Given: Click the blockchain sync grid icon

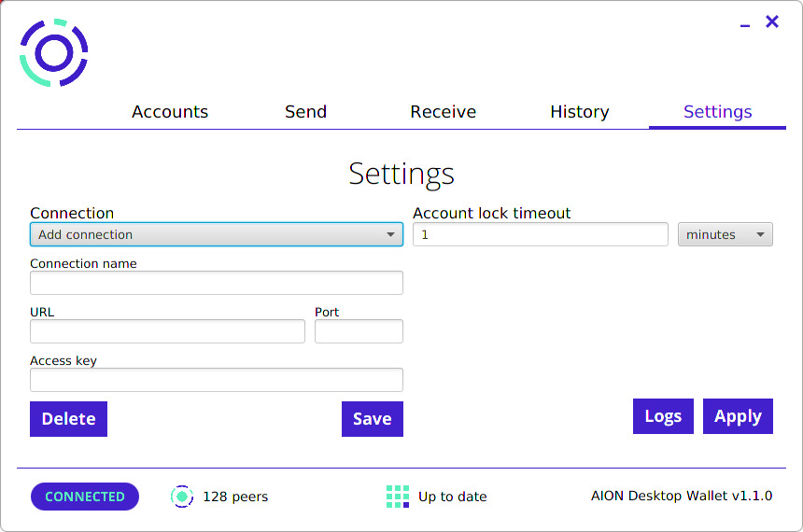Looking at the screenshot, I should coord(398,497).
